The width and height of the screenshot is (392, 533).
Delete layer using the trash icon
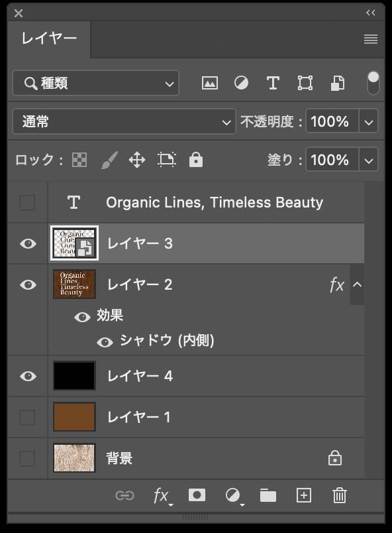(x=339, y=495)
